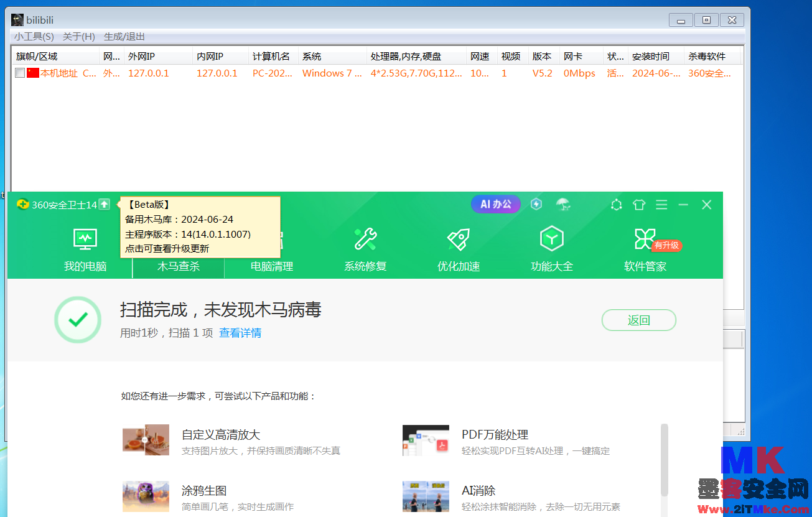Click the 360 recommendations list scrollbar
Screen dimensions: 812x517
(x=664, y=460)
